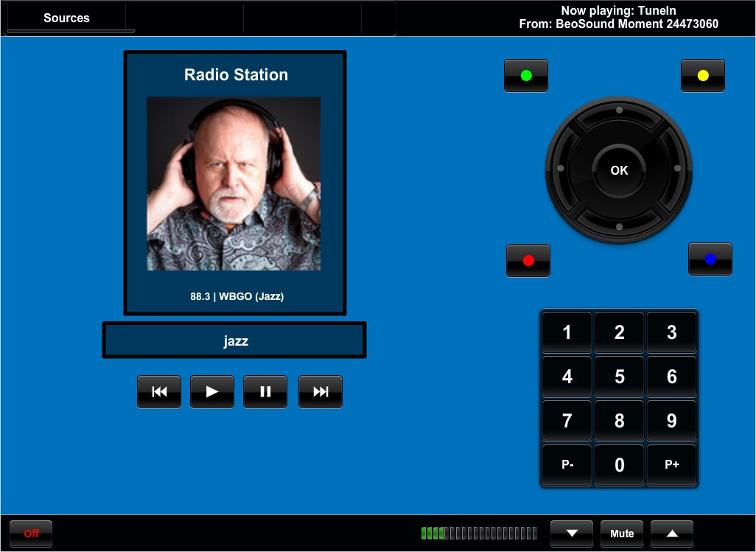756x552 pixels.
Task: Tap keypad digit 3
Action: pos(671,332)
